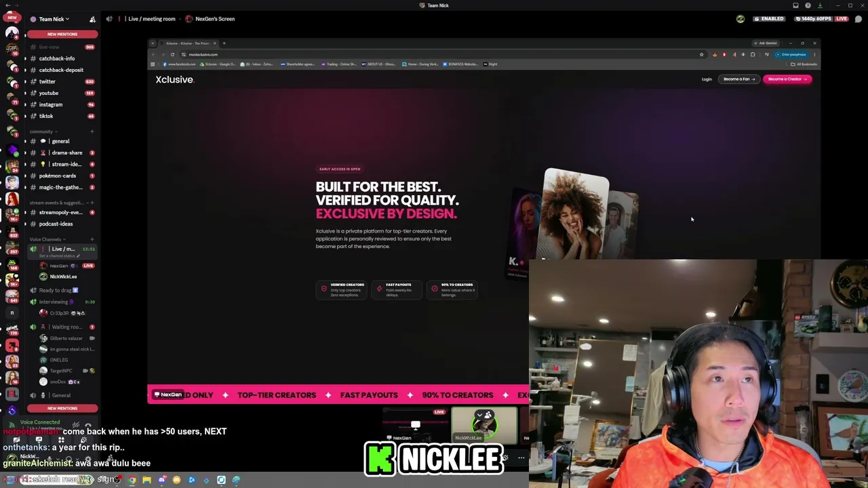Screen dimensions: 868x488
Task: Collapse the community channel category
Action: pyautogui.click(x=43, y=131)
